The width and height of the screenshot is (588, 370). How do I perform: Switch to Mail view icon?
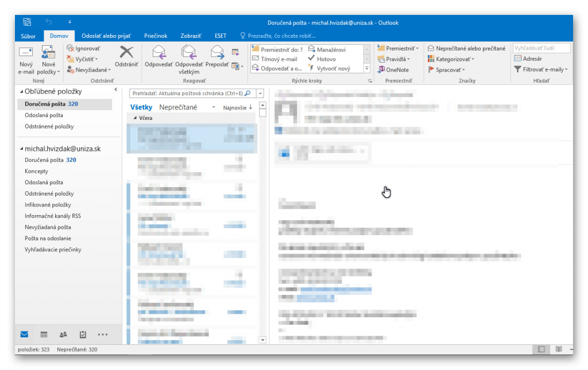(24, 334)
